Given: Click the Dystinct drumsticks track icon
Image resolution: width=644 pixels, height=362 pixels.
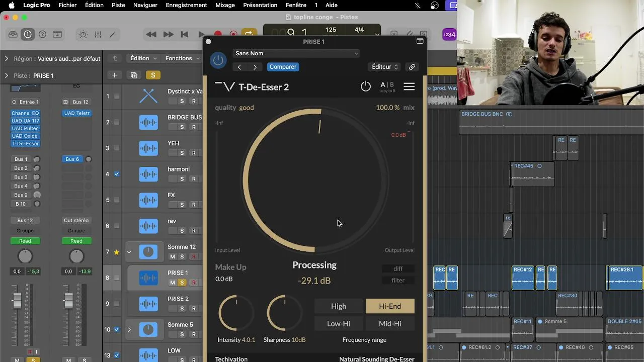Looking at the screenshot, I should [x=148, y=96].
